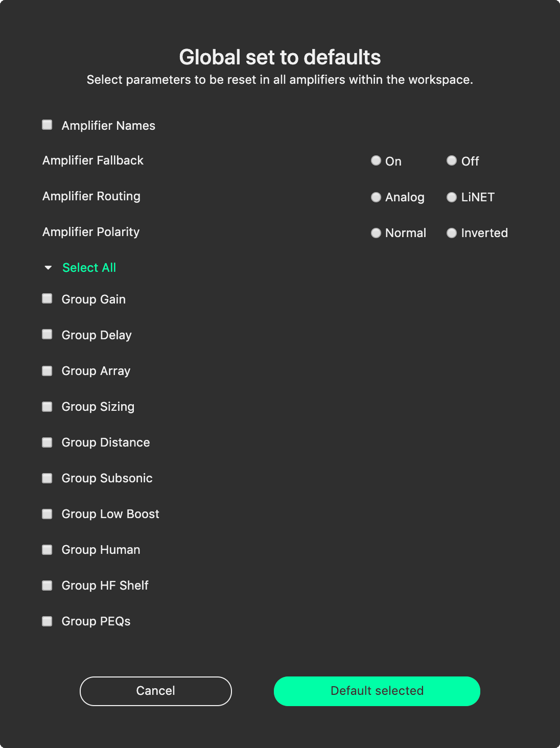Screen dimensions: 560x748
Task: Enable Group Distance reset
Action: 47,442
